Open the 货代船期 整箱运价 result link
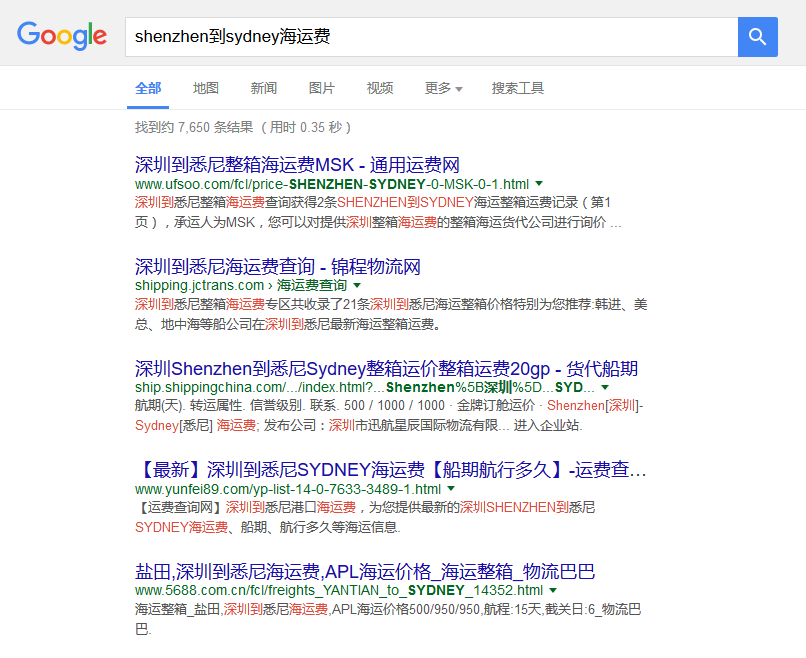The height and width of the screenshot is (658, 806). pos(386,367)
